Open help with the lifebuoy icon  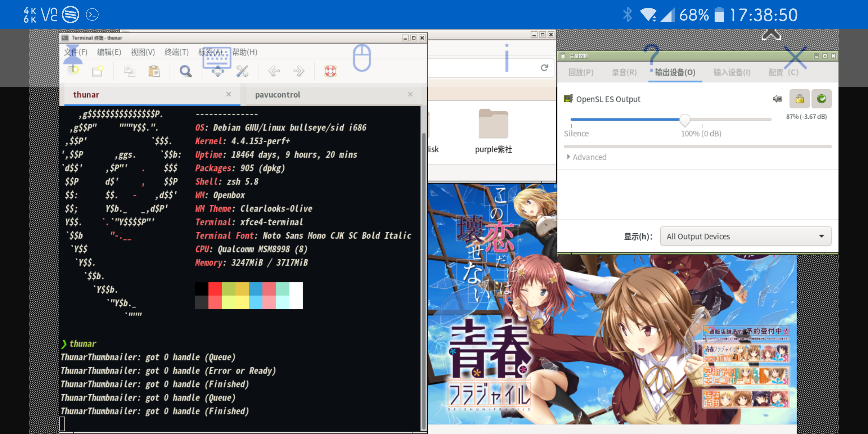click(x=330, y=71)
